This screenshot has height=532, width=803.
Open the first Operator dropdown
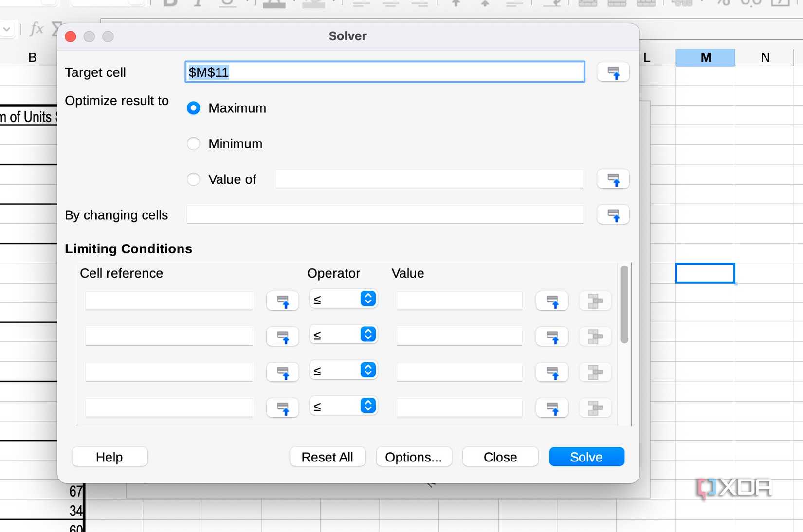367,299
